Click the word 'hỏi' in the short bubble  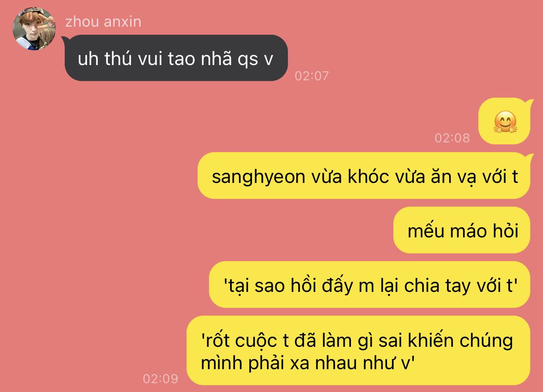pos(505,231)
